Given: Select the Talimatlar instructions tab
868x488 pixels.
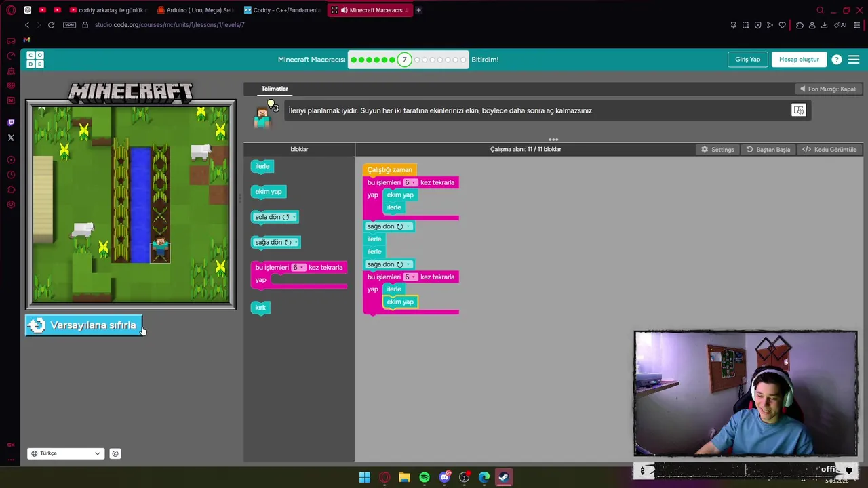Looking at the screenshot, I should click(275, 89).
